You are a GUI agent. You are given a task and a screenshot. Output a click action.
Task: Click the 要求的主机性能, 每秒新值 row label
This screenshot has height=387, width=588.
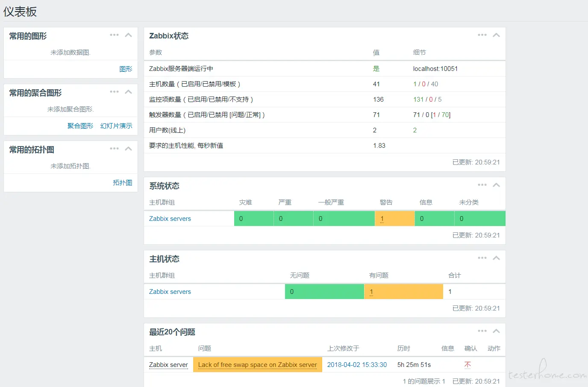(x=186, y=146)
